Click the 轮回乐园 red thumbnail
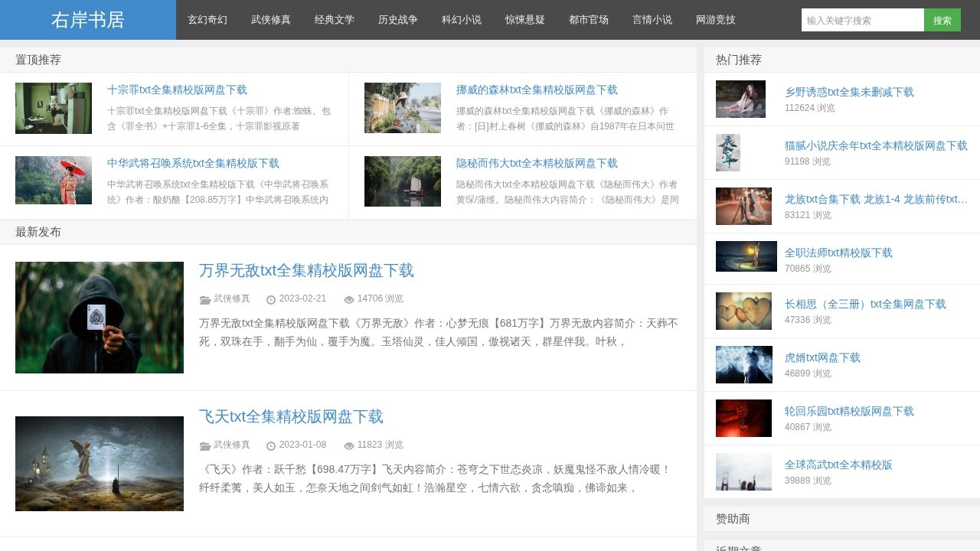 [x=743, y=418]
